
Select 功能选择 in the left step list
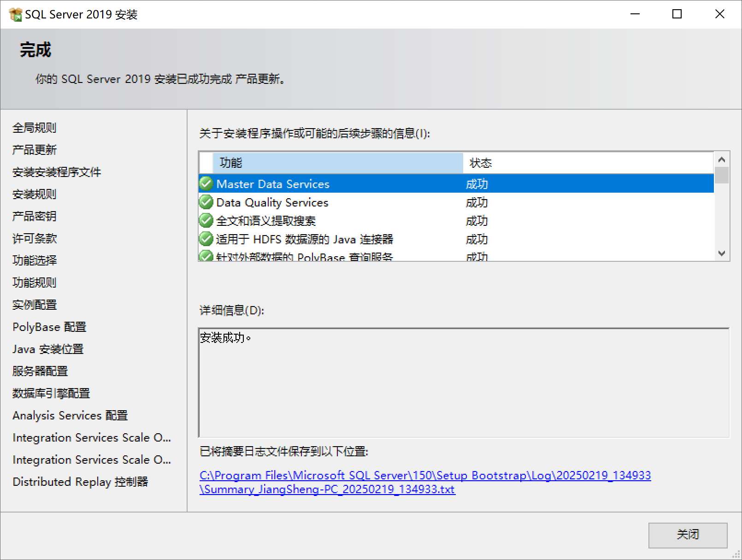pos(35,260)
